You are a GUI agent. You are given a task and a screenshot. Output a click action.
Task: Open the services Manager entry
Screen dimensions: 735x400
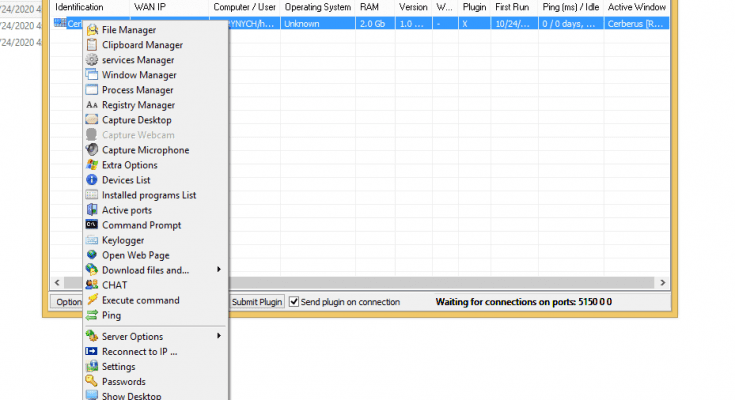138,60
